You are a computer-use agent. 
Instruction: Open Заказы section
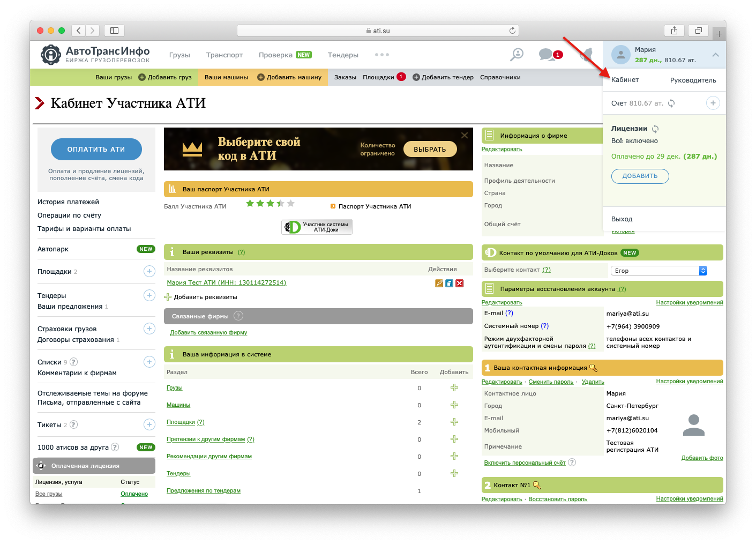coord(345,77)
